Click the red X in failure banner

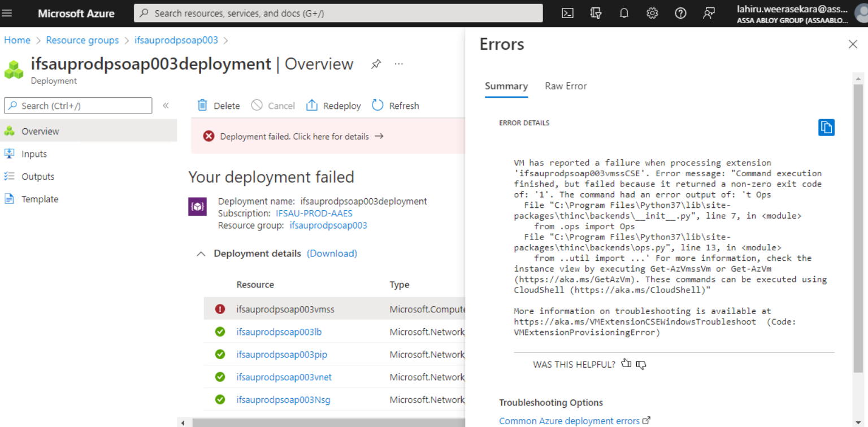tap(209, 136)
